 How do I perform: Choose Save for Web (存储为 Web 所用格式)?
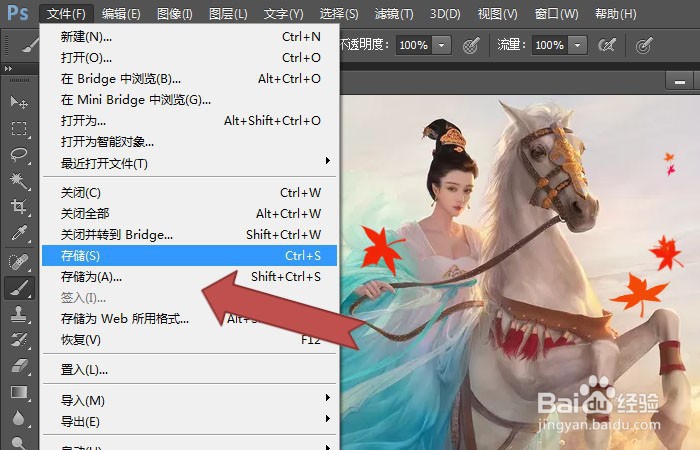pos(190,319)
